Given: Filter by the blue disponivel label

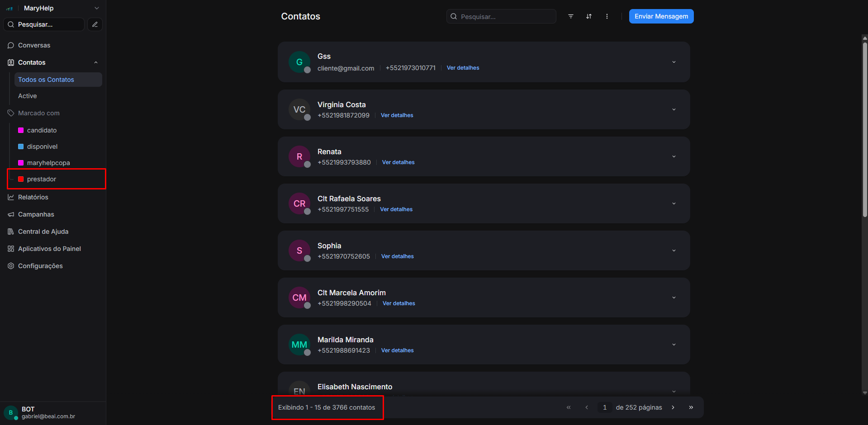Looking at the screenshot, I should click(42, 146).
